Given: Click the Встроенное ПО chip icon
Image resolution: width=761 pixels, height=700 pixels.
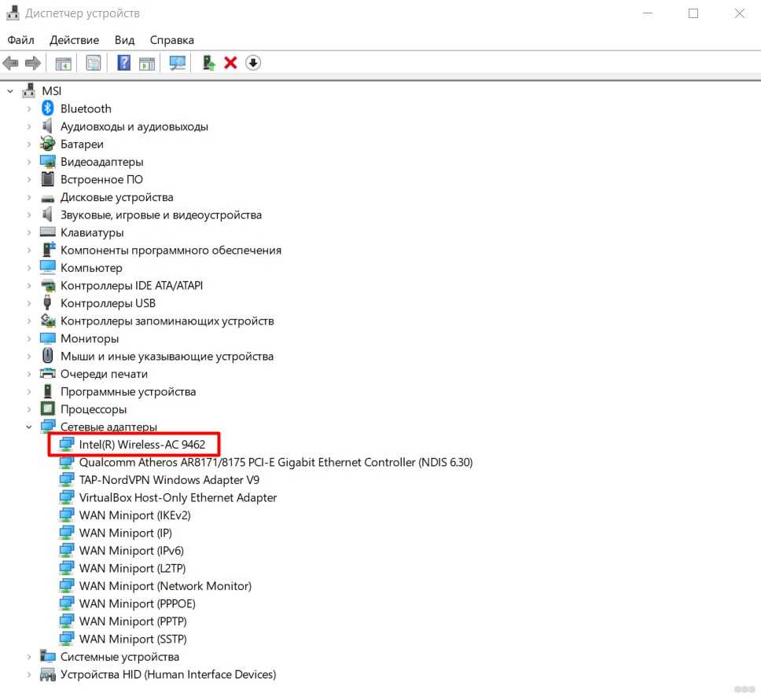Looking at the screenshot, I should pos(47,179).
